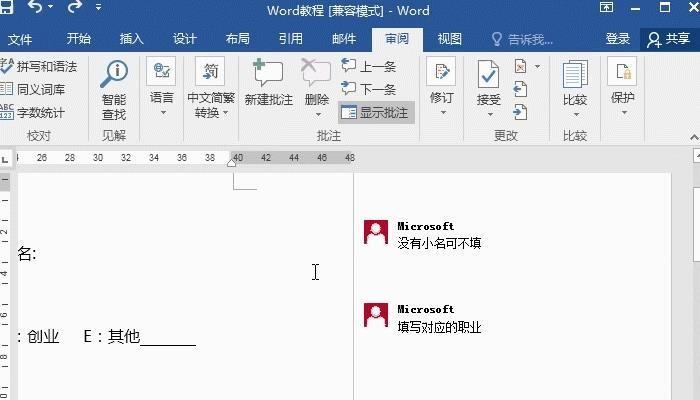Click text 创业 in document

click(43, 336)
